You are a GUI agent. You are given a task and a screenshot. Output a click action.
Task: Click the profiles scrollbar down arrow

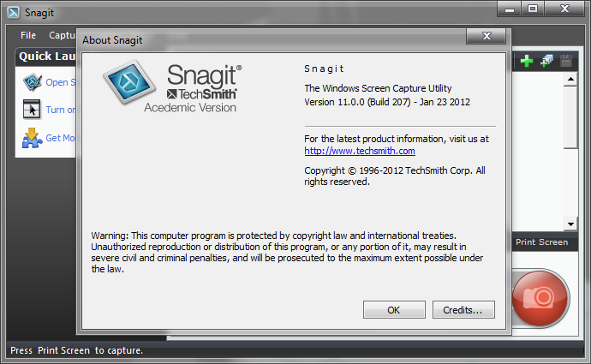coord(570,224)
